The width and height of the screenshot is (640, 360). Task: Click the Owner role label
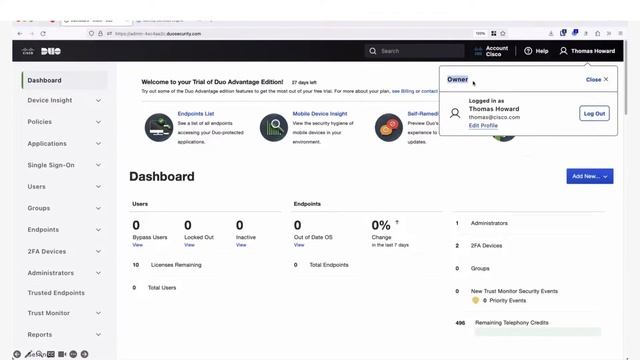pos(458,80)
